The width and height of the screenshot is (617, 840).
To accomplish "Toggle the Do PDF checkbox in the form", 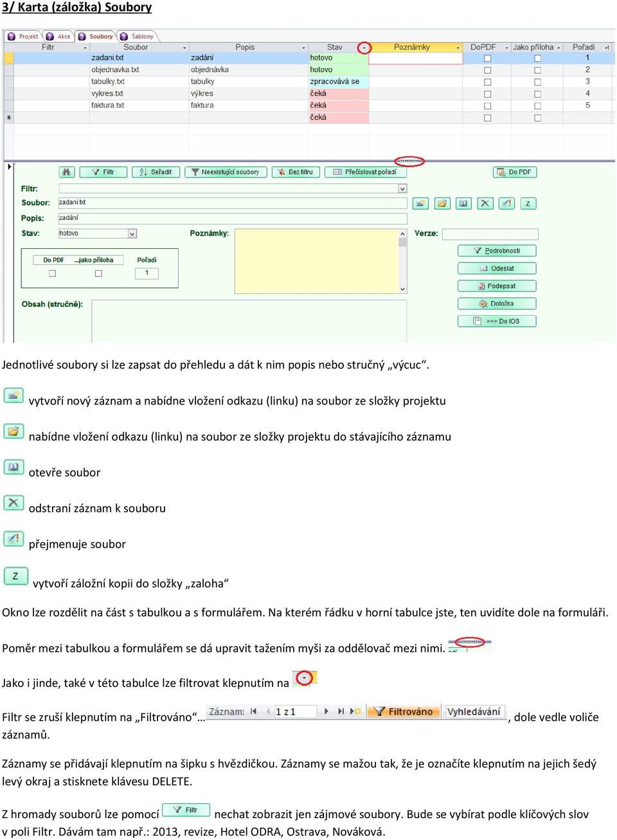I will [53, 273].
